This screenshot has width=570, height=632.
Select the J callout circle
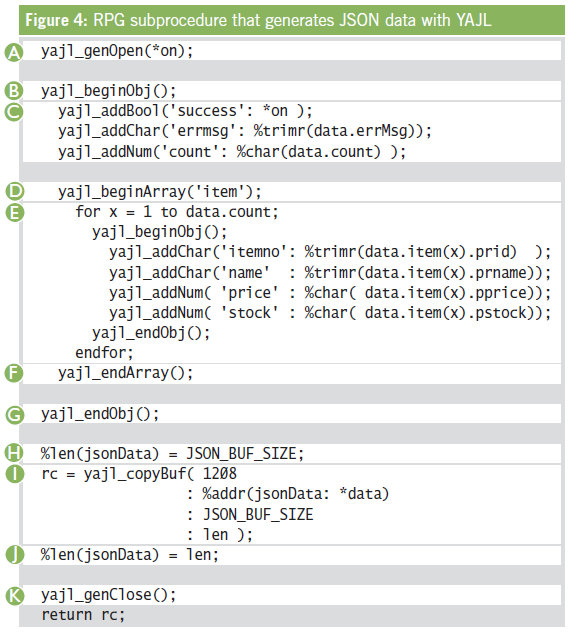[15, 555]
